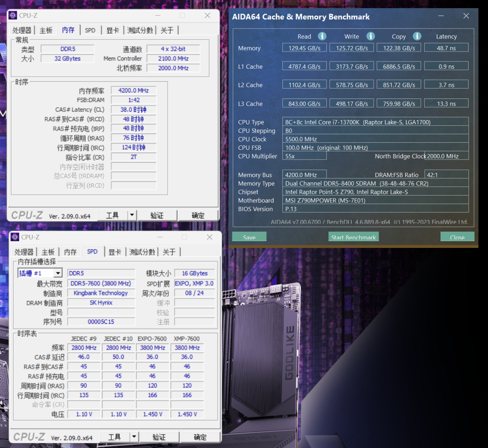Minimize the AIDA64 benchmark window
Image resolution: width=488 pixels, height=448 pixels.
[x=441, y=16]
